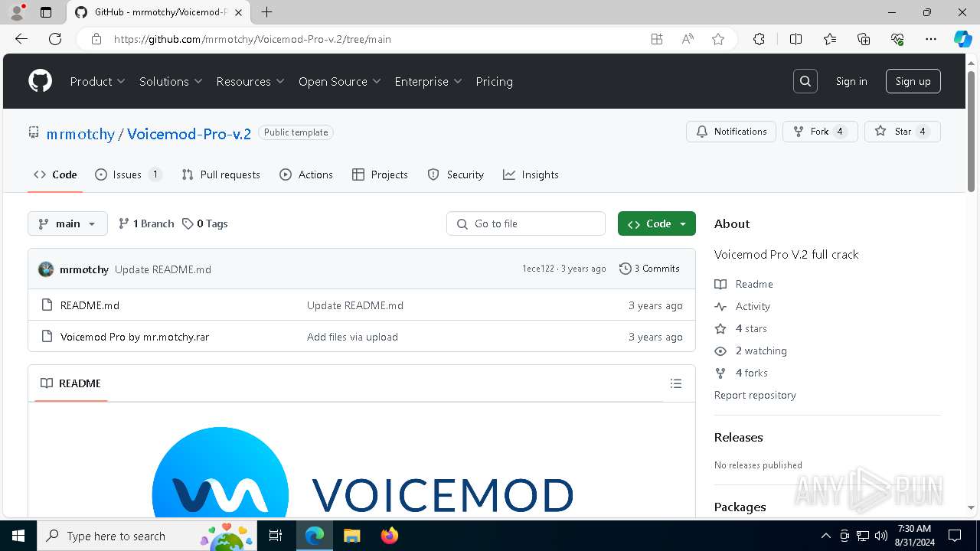Expand the Open Source menu
Viewport: 980px width, 551px height.
tap(339, 81)
